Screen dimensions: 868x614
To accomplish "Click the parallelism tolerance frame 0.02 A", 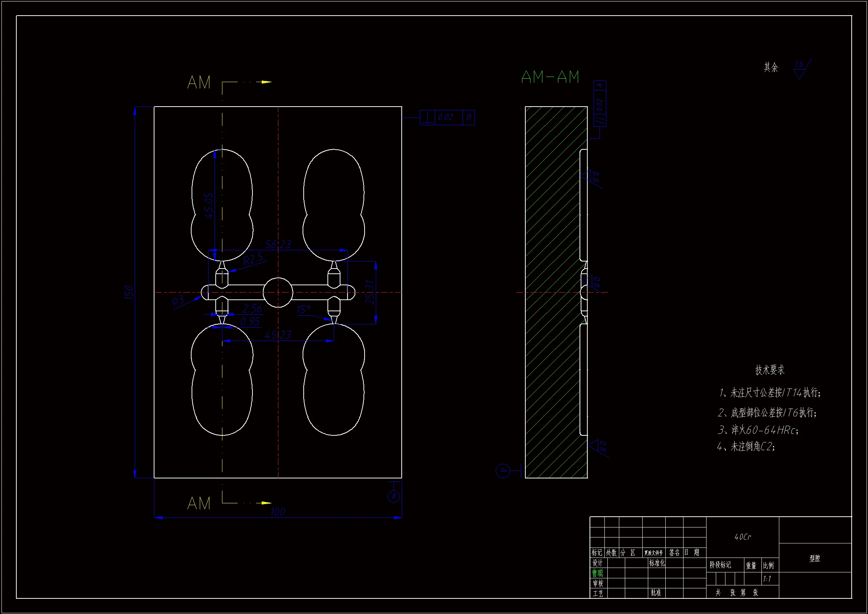I will (600, 103).
